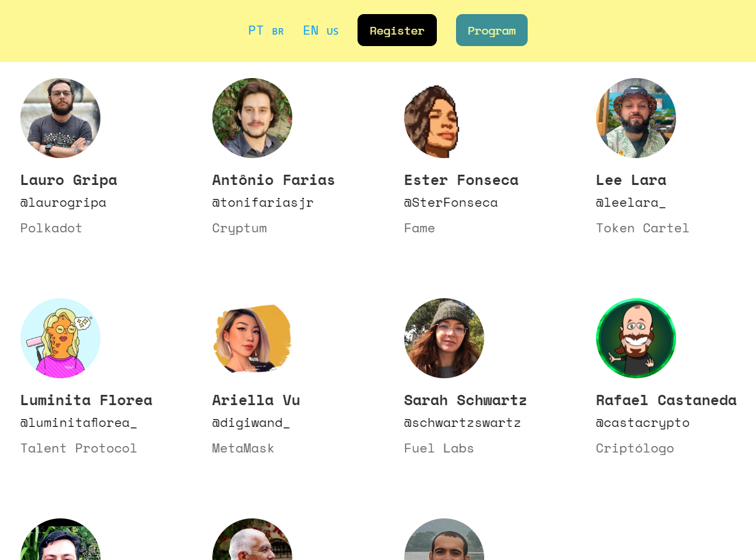The width and height of the screenshot is (756, 560).
Task: Click the @castacrypto handle link
Action: 643,423
